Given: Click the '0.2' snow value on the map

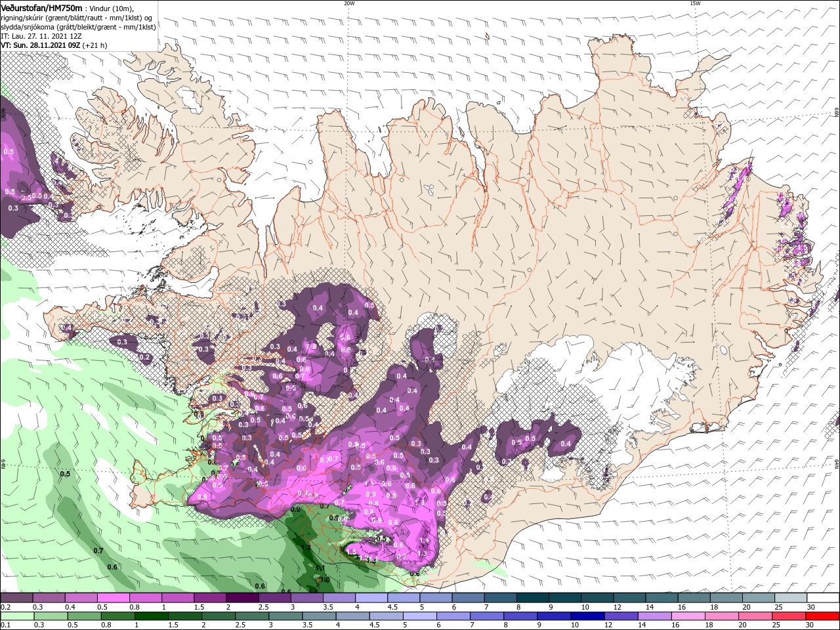Looking at the screenshot, I should pyautogui.click(x=145, y=358).
